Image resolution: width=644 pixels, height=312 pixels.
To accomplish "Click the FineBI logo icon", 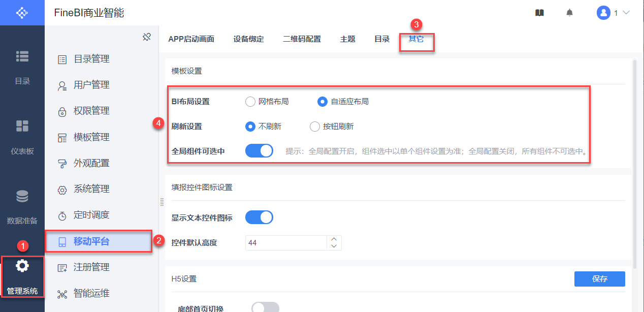I will point(22,13).
